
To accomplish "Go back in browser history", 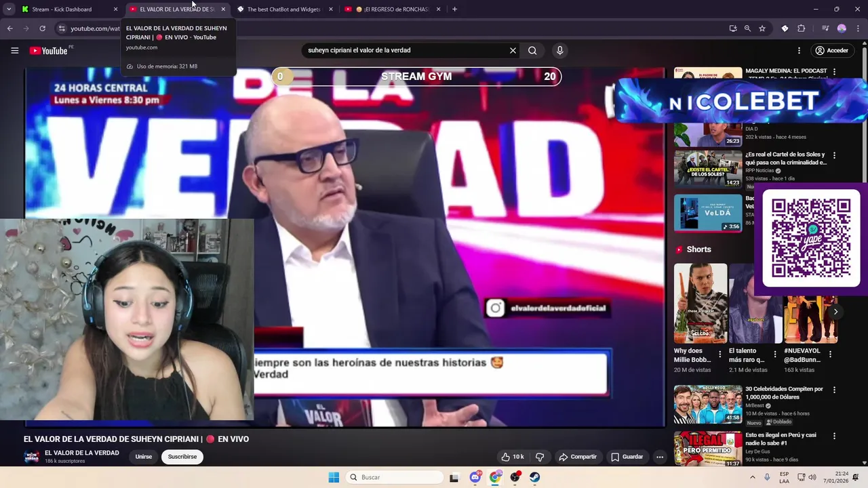I will pyautogui.click(x=10, y=28).
